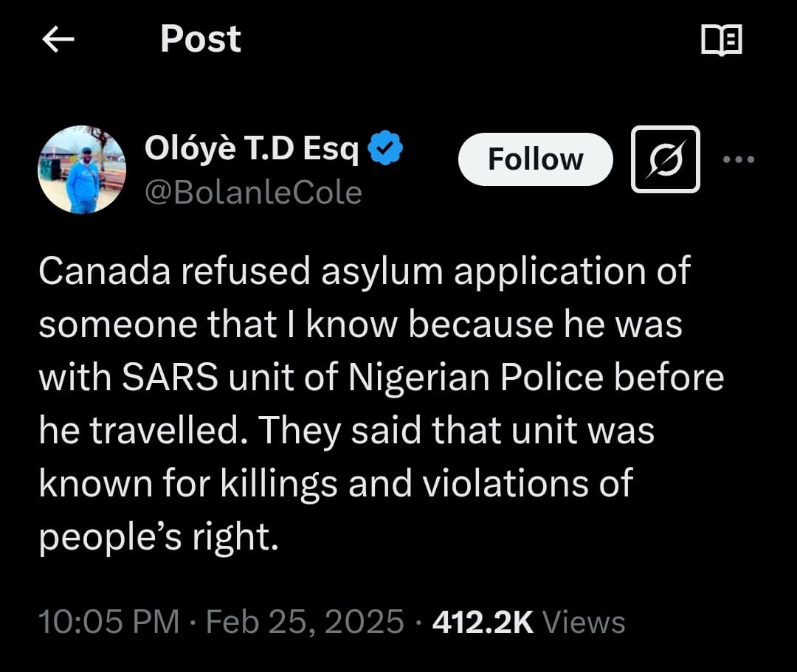The image size is (797, 672).
Task: Tap the 10:05 PM timestamp
Action: tap(108, 622)
